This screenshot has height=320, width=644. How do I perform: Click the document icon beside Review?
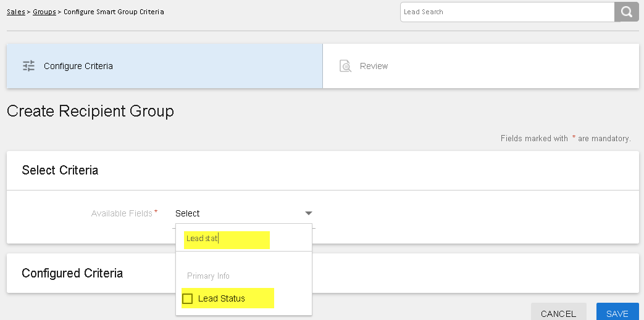345,66
